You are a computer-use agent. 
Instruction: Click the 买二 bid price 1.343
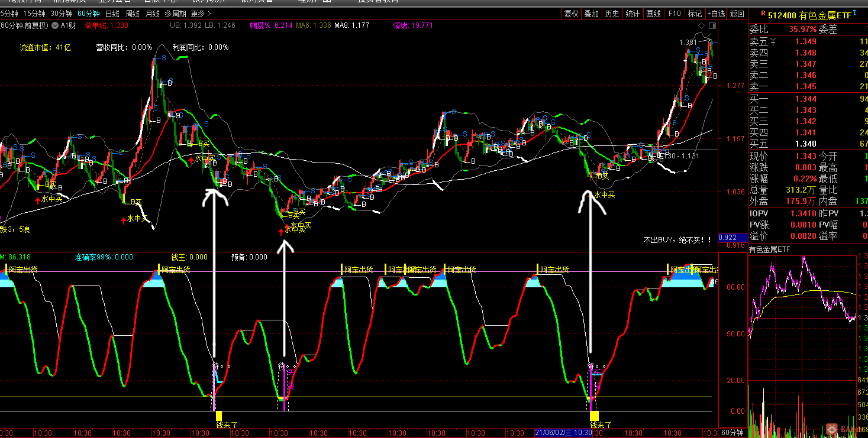pyautogui.click(x=806, y=110)
